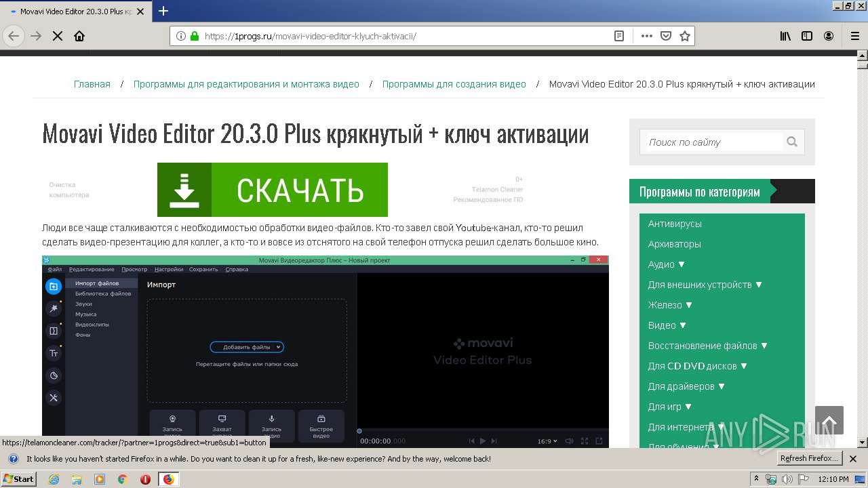Open Firefox account icon

(x=829, y=36)
